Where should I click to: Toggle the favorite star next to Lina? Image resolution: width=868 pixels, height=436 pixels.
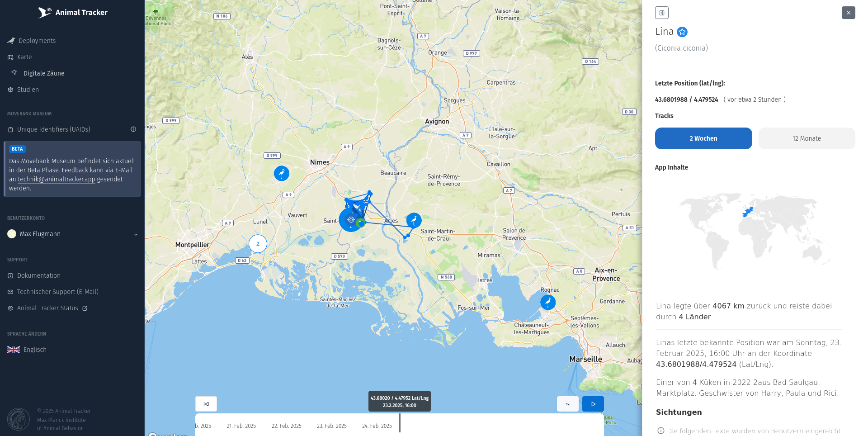682,32
